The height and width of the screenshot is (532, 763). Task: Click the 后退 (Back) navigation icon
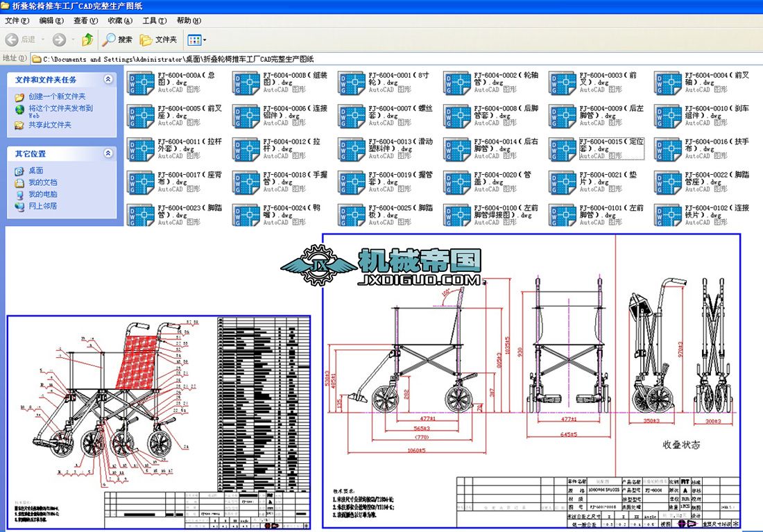[11, 40]
